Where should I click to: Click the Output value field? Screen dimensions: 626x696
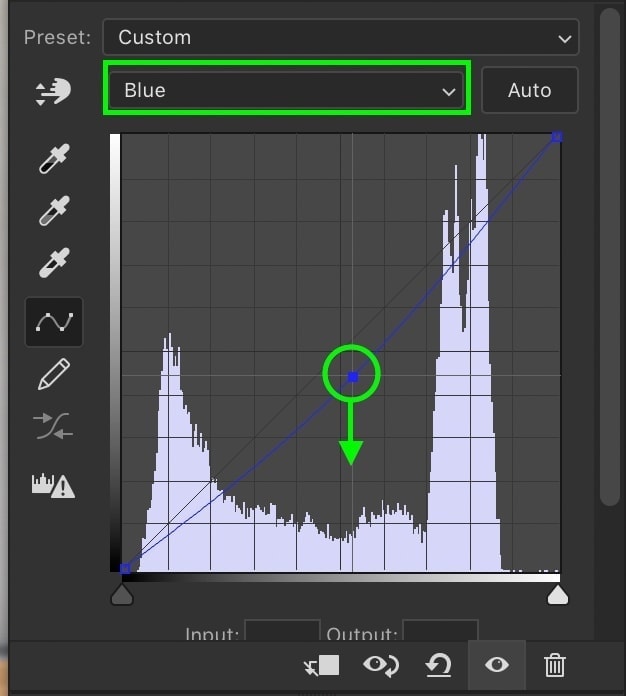(x=440, y=630)
